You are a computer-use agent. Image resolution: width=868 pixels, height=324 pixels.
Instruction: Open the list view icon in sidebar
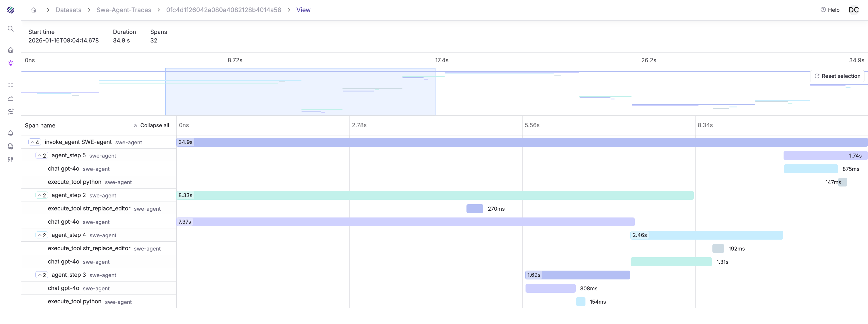click(10, 85)
